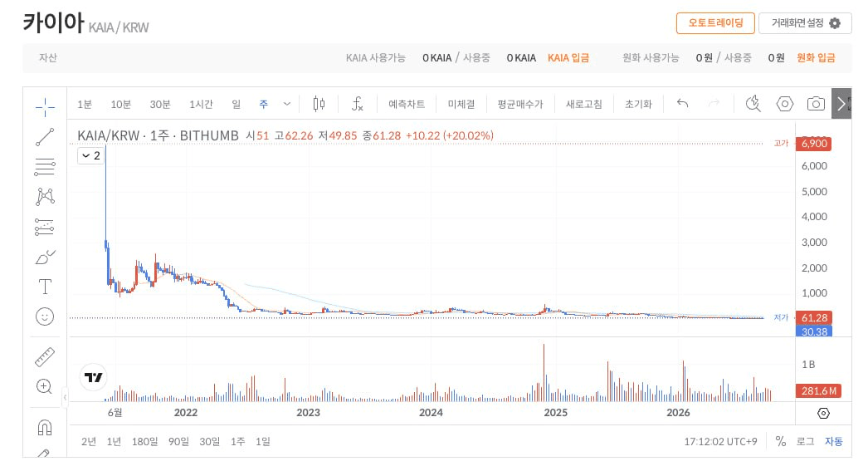
Task: Open 오토트레이딩 auto trading
Action: (x=715, y=23)
